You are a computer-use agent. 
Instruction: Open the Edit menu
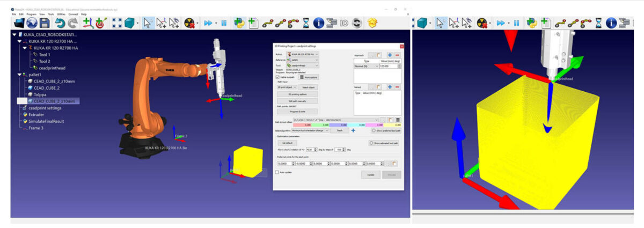tap(21, 14)
